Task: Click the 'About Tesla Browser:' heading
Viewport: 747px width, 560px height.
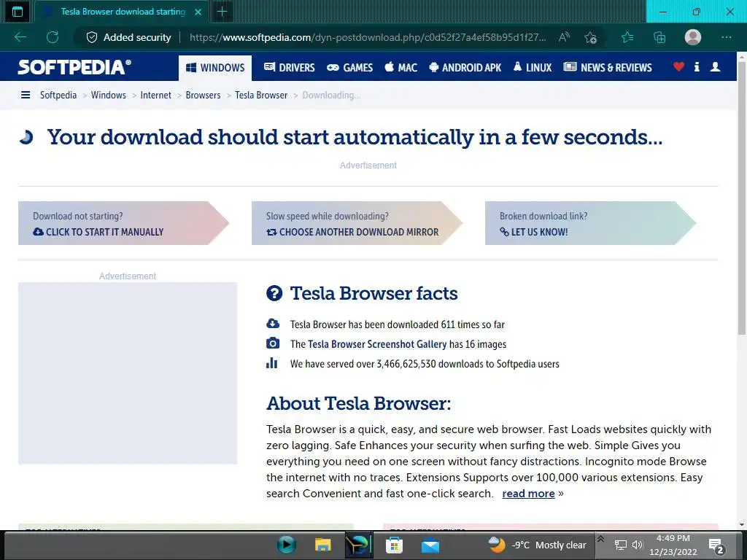Action: [x=358, y=403]
